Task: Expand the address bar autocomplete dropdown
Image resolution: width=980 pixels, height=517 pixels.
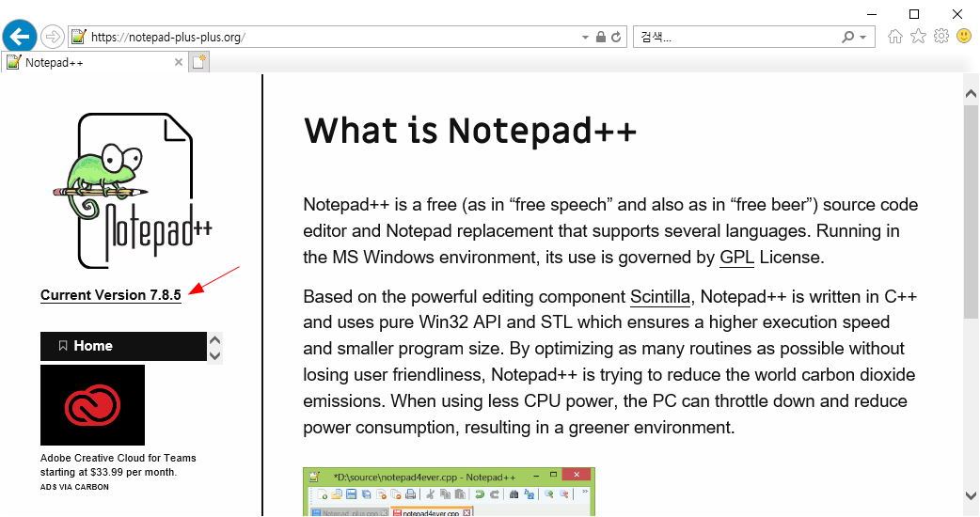Action: click(585, 38)
